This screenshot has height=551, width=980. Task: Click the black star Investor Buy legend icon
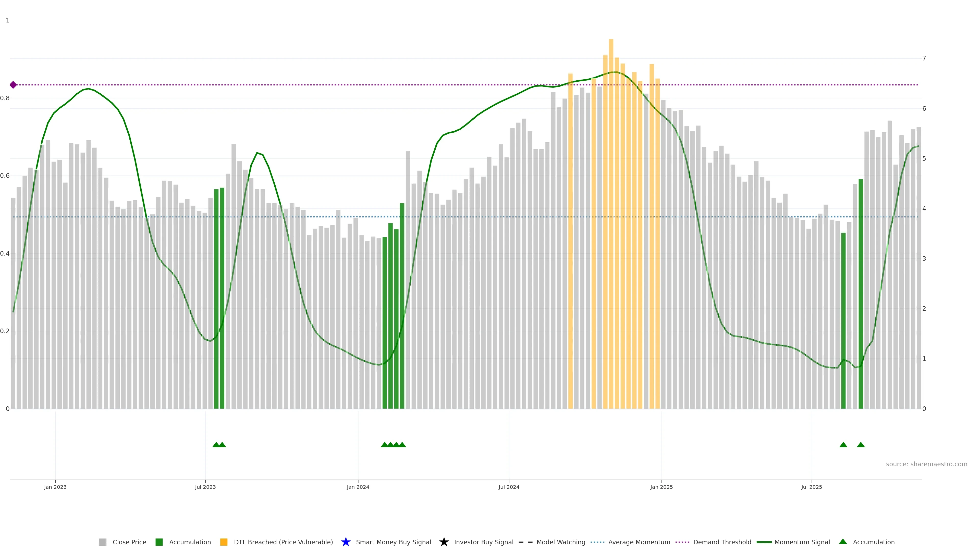point(444,542)
